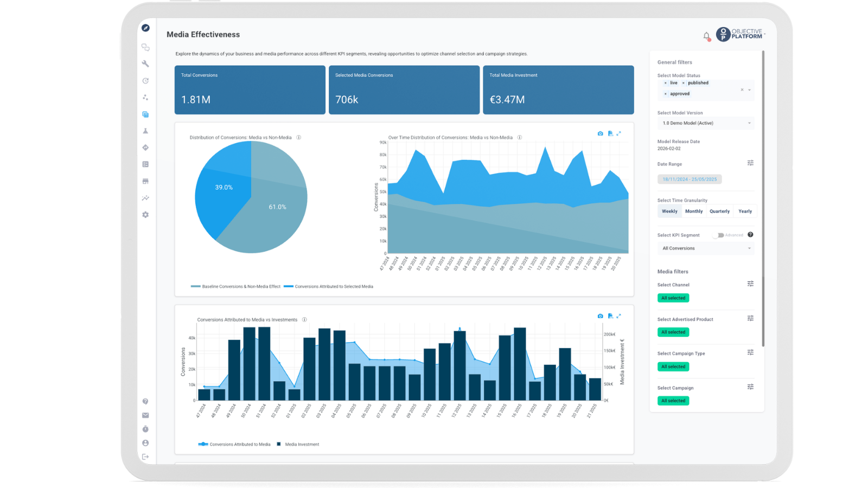868x488 pixels.
Task: Open Date Range filter settings icon
Action: [x=750, y=163]
